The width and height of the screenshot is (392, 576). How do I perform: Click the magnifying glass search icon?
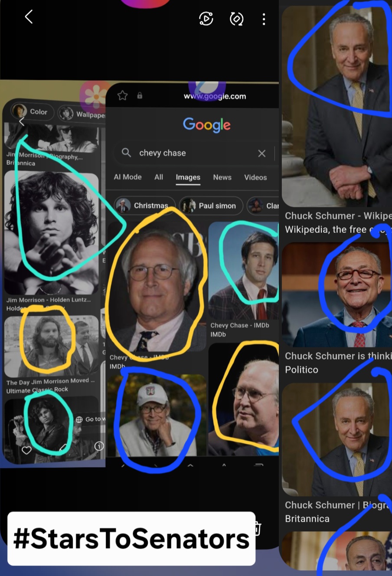click(x=126, y=153)
